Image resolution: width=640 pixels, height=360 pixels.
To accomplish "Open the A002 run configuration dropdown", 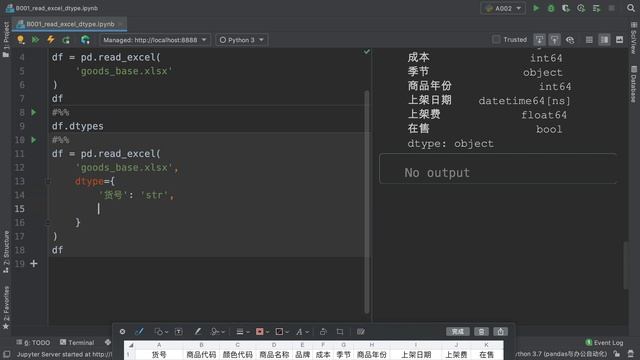I will click(503, 8).
